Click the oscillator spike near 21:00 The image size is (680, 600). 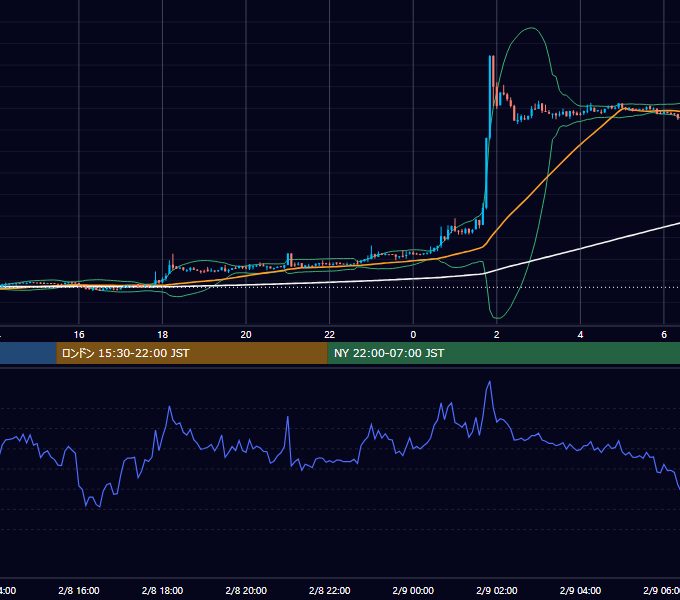click(288, 417)
